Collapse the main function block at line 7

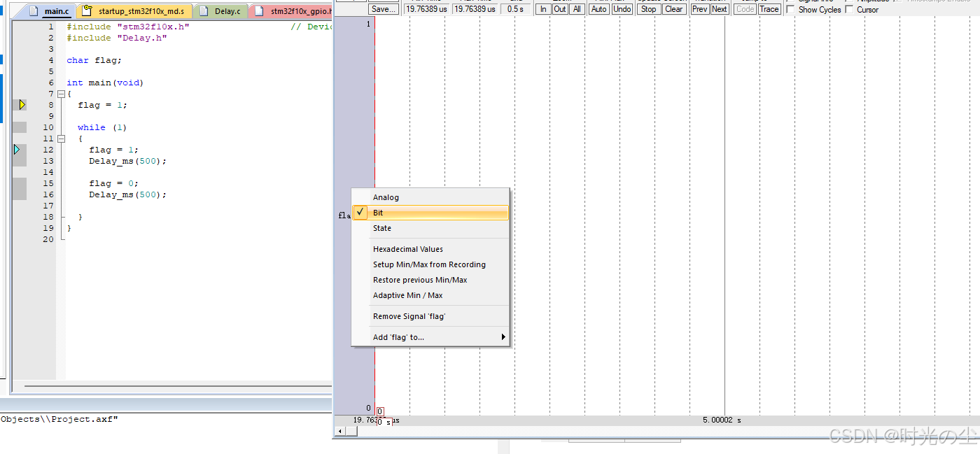point(61,94)
